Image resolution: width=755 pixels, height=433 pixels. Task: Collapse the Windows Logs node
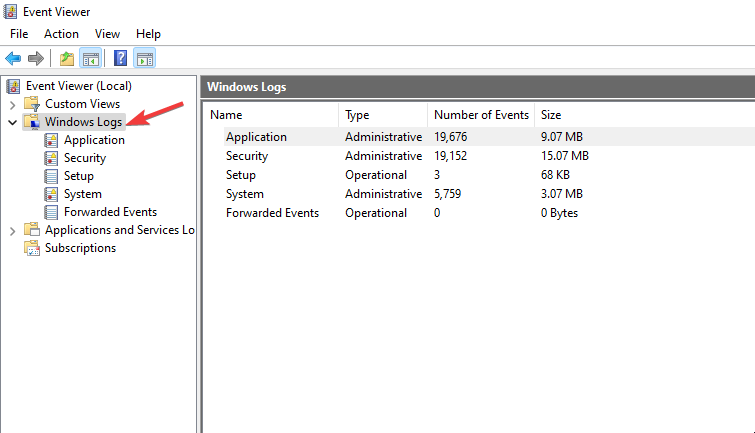[x=12, y=122]
